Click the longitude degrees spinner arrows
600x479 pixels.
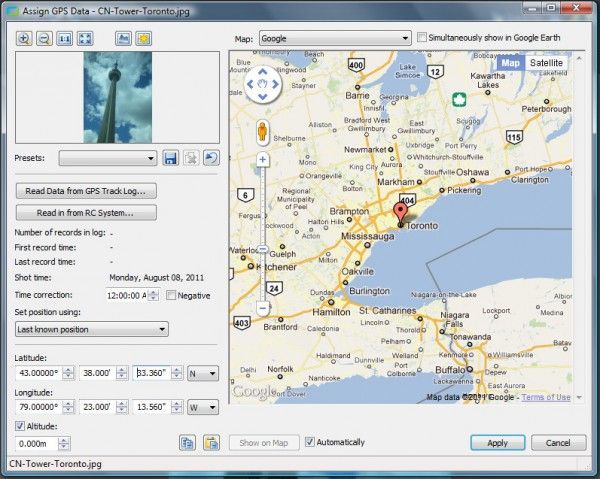click(68, 407)
